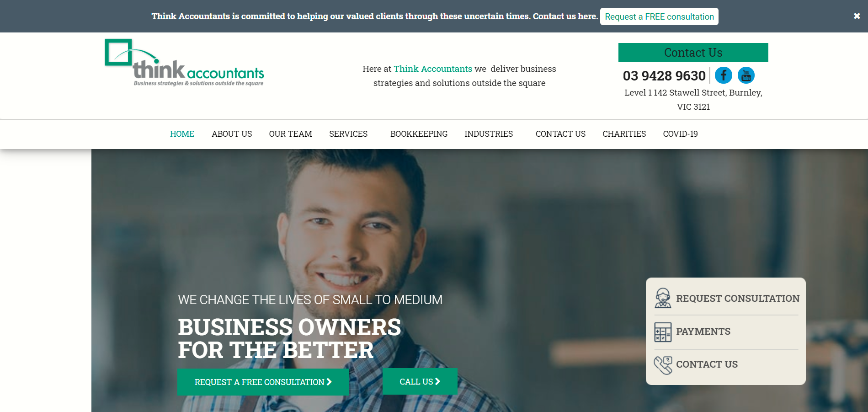Click the headset Request Consultation icon

(663, 298)
